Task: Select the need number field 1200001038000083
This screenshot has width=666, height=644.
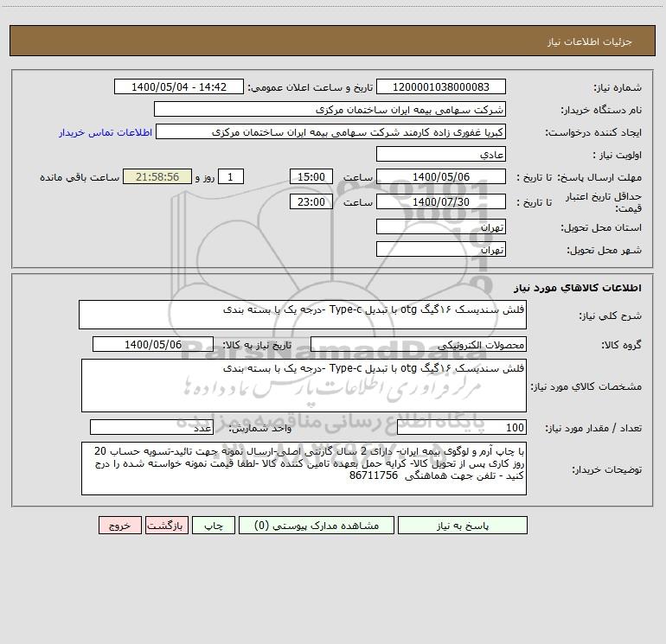Action: (441, 87)
